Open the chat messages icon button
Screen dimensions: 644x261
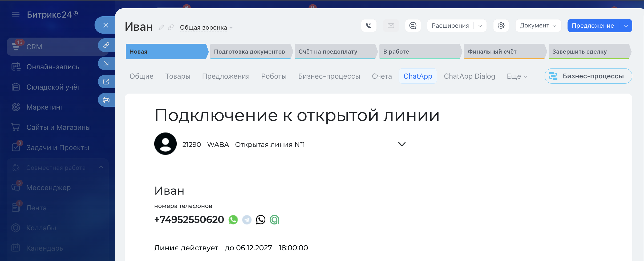point(413,26)
